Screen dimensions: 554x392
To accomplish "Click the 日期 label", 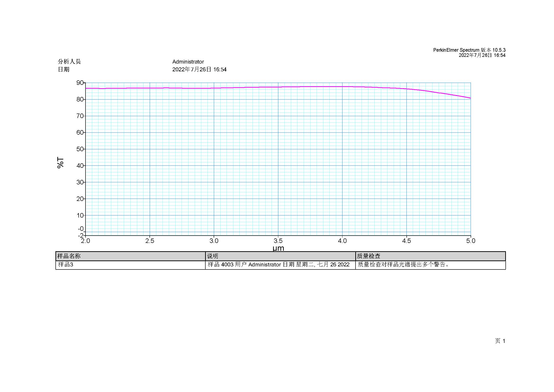I will click(64, 69).
